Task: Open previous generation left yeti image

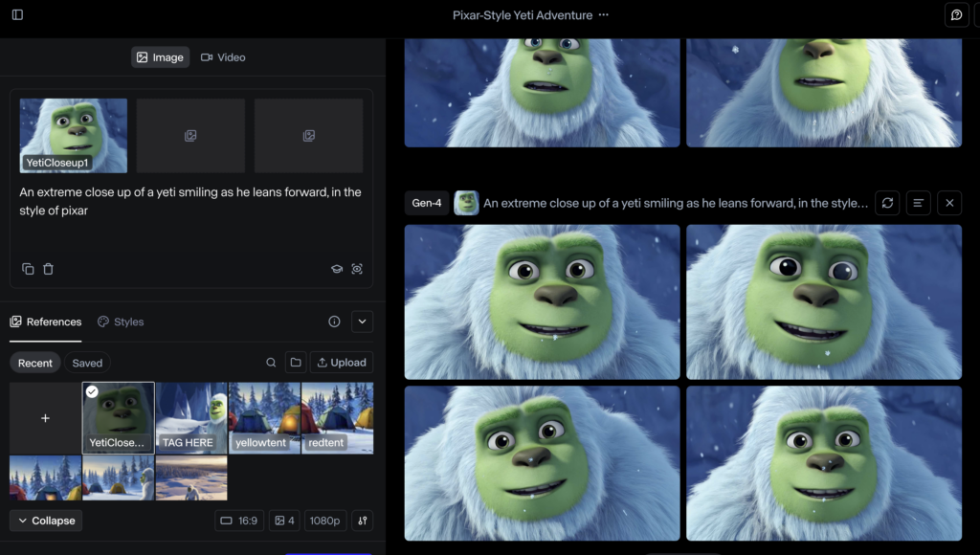Action: (542, 93)
